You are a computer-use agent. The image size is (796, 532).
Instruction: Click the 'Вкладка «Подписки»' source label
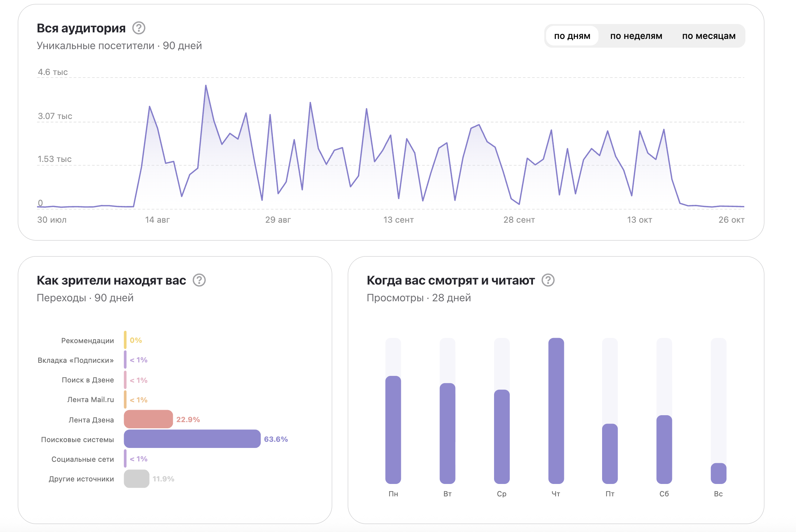click(x=76, y=360)
